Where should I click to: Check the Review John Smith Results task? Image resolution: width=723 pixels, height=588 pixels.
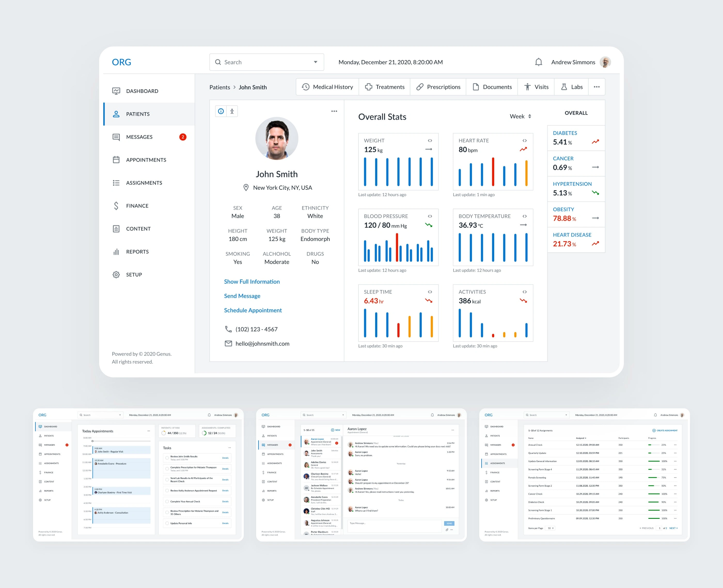(x=167, y=458)
